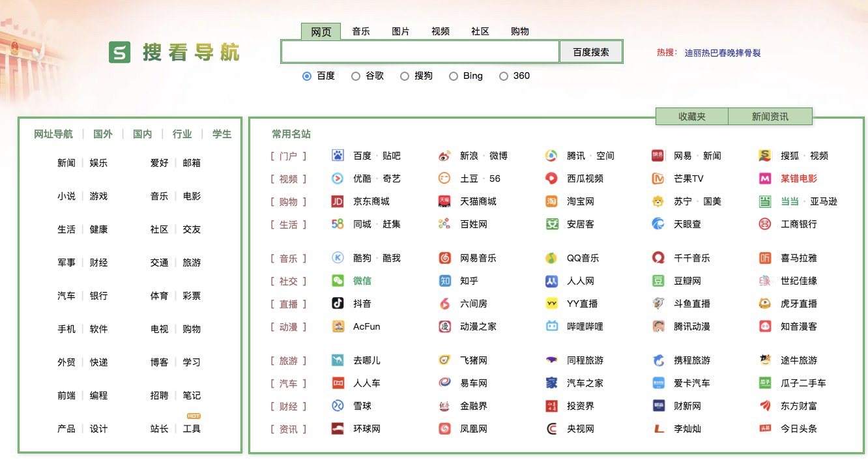Click the Tmall icon
The width and height of the screenshot is (868, 460).
444,201
